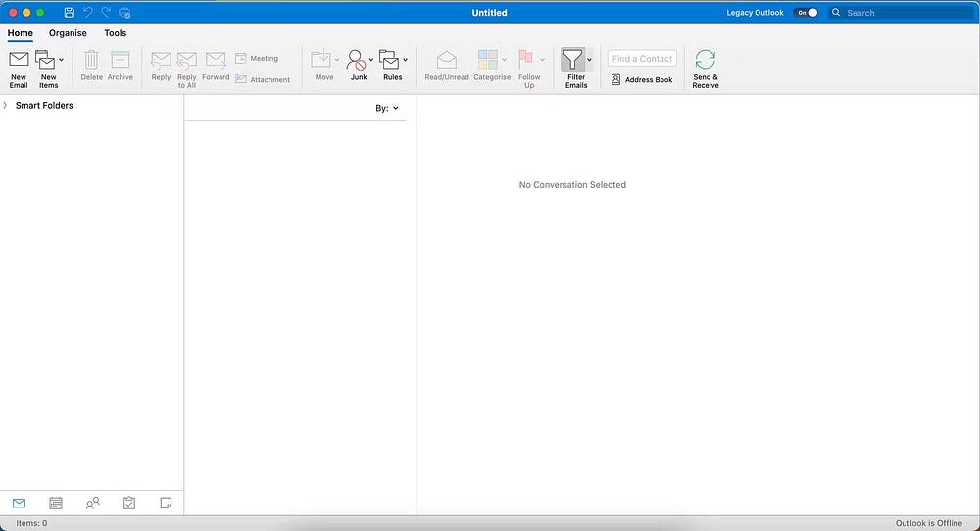Close the window with red button
The height and width of the screenshot is (531, 980).
pyautogui.click(x=13, y=13)
